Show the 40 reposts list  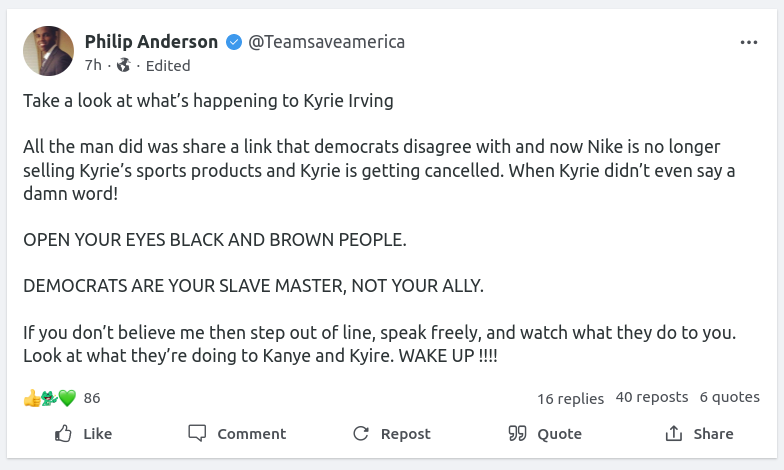652,397
